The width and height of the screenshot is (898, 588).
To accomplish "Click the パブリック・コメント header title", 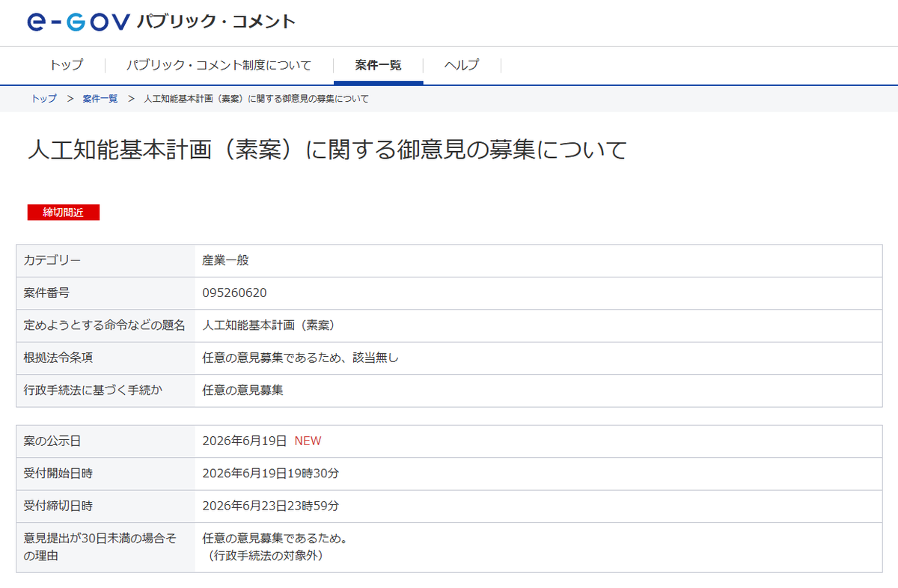I will (216, 22).
